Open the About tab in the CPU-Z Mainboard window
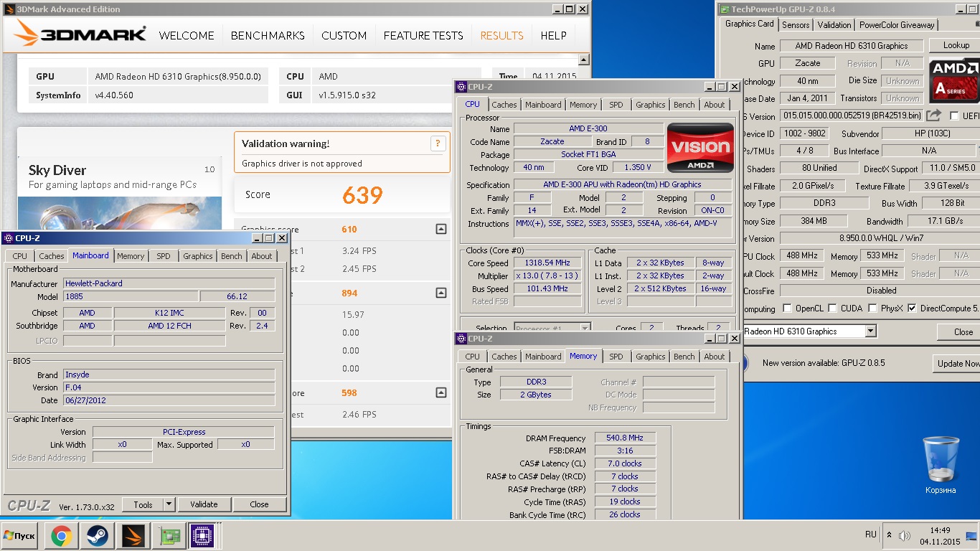 pyautogui.click(x=262, y=256)
